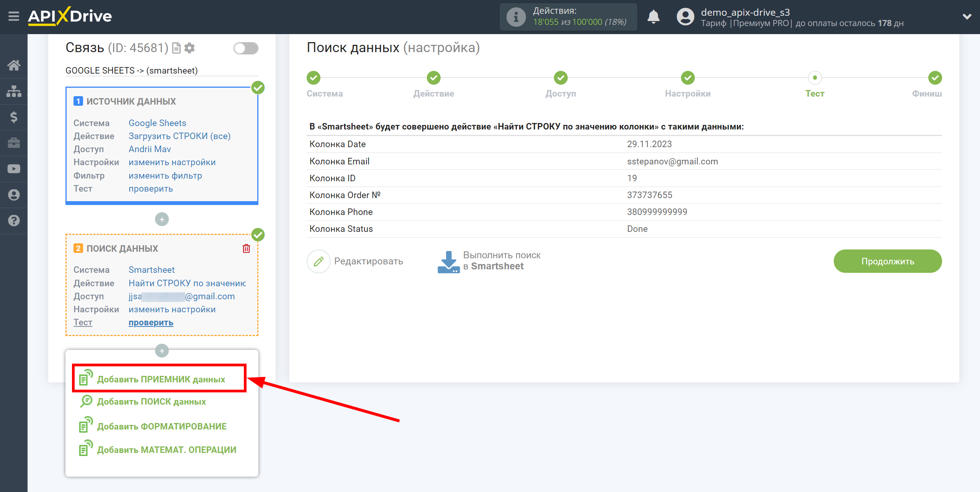
Task: Open Andrii Mav access link
Action: (x=150, y=149)
